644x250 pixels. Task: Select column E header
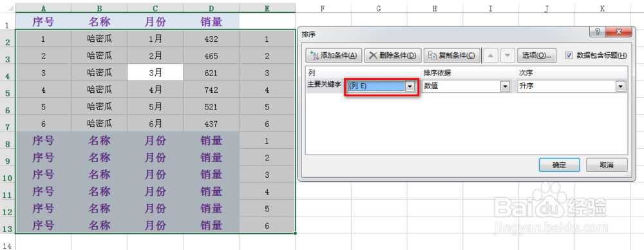click(x=267, y=8)
